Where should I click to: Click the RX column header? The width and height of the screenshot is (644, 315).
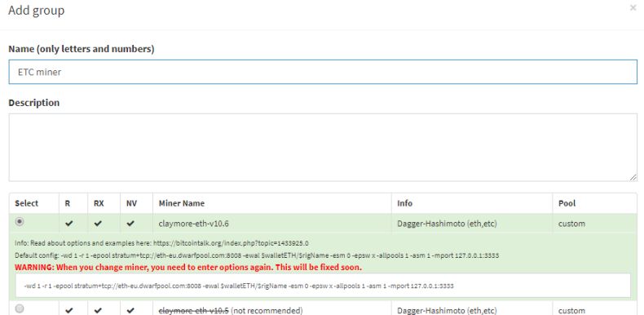[99, 203]
